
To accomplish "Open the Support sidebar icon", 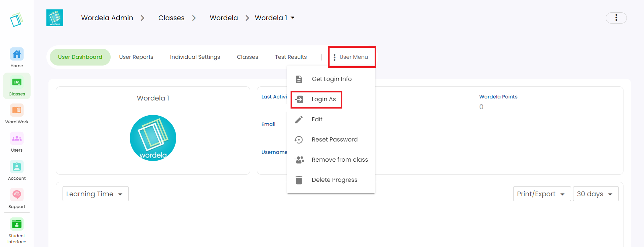I will (17, 195).
